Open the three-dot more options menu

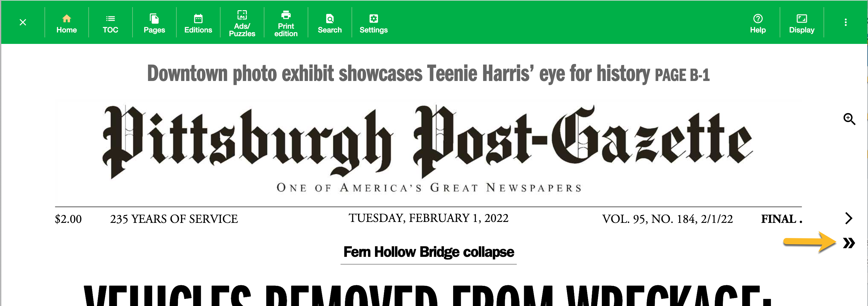coord(845,22)
